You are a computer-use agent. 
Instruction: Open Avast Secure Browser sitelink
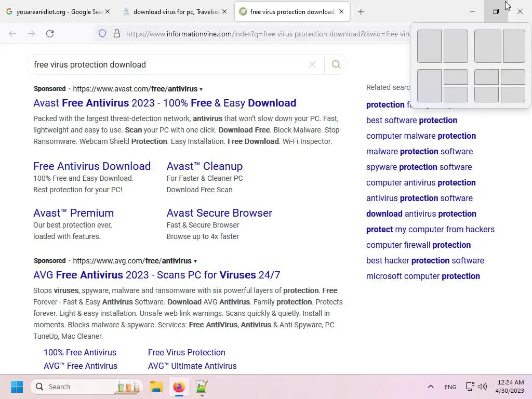click(220, 213)
